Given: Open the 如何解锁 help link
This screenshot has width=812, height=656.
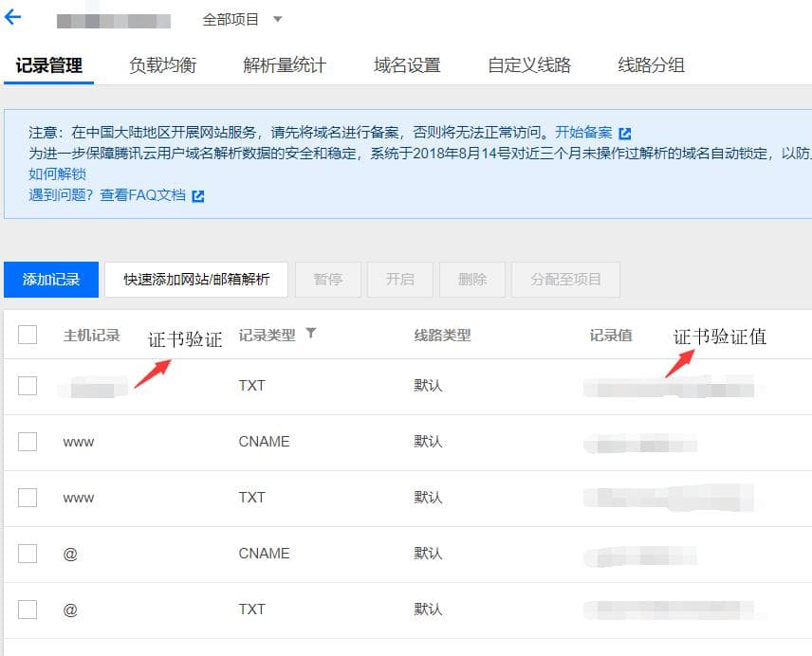Looking at the screenshot, I should pyautogui.click(x=58, y=173).
